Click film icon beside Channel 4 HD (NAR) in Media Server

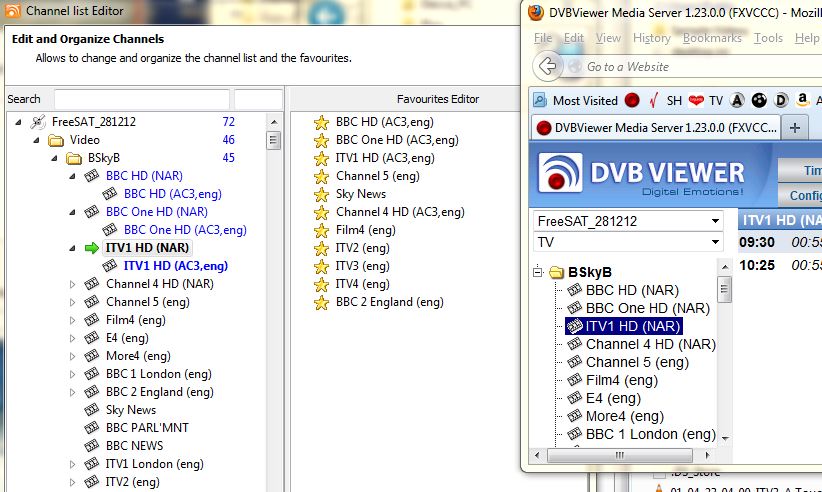click(x=575, y=344)
